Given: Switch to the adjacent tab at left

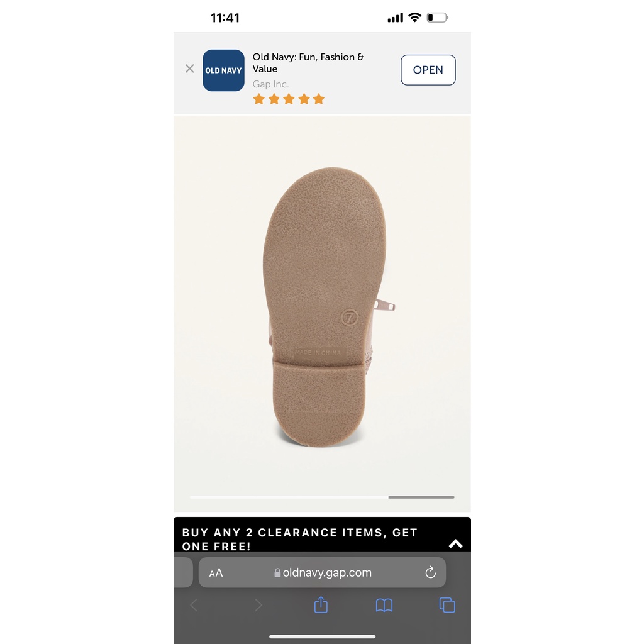Looking at the screenshot, I should pos(183,572).
